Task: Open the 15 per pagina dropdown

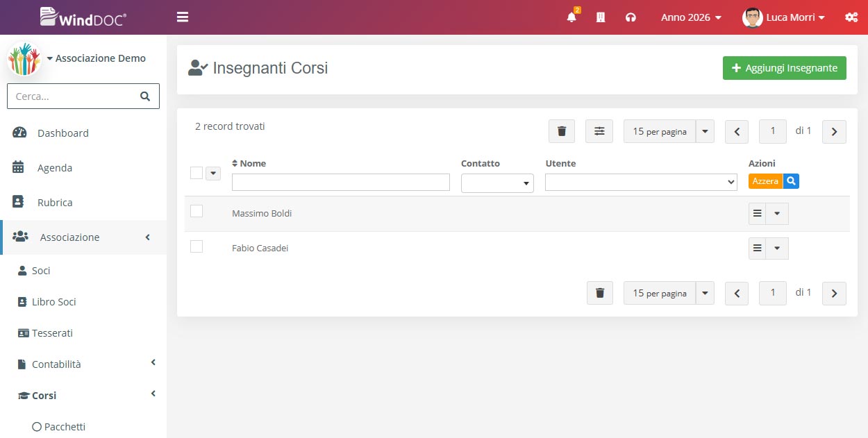Action: click(659, 130)
